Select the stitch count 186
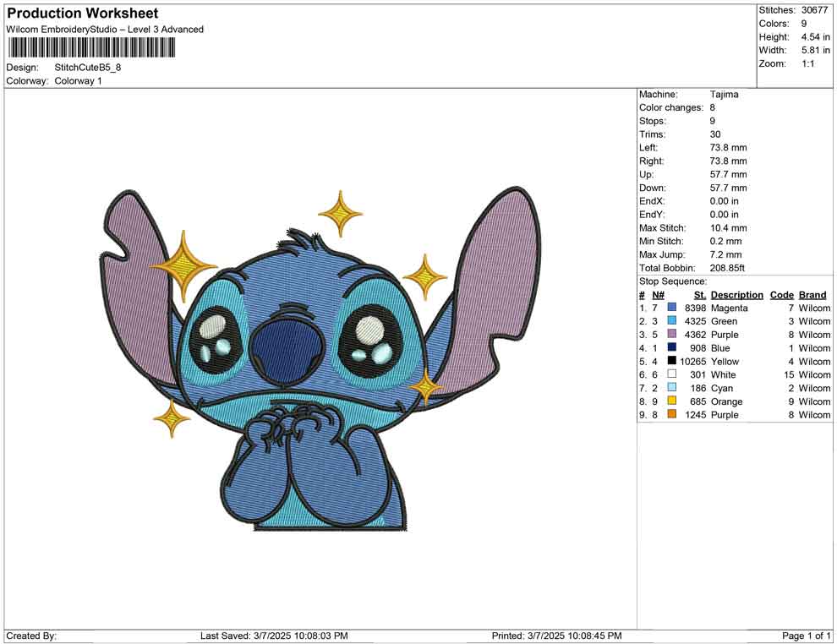The image size is (837, 644). [x=698, y=388]
